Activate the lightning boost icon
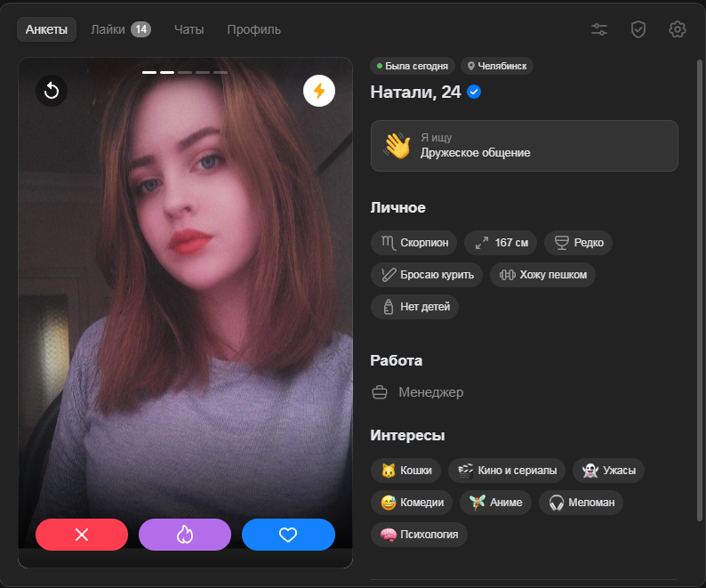 coord(318,91)
